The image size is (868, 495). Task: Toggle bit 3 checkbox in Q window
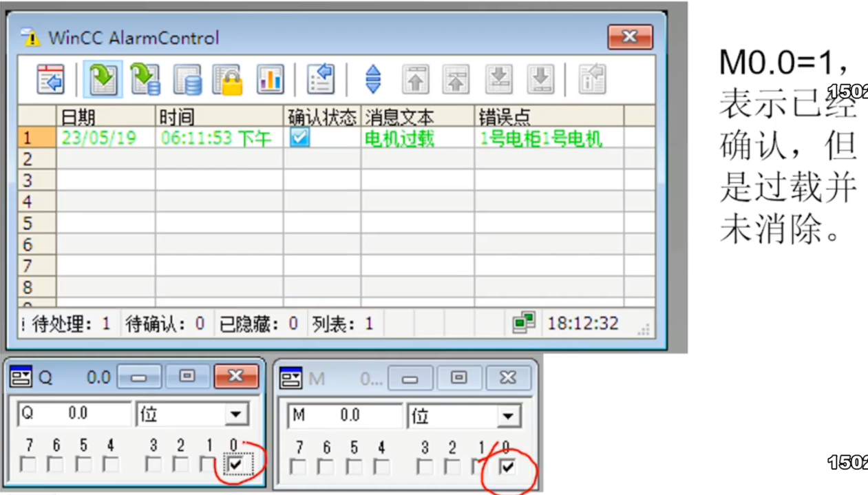154,465
